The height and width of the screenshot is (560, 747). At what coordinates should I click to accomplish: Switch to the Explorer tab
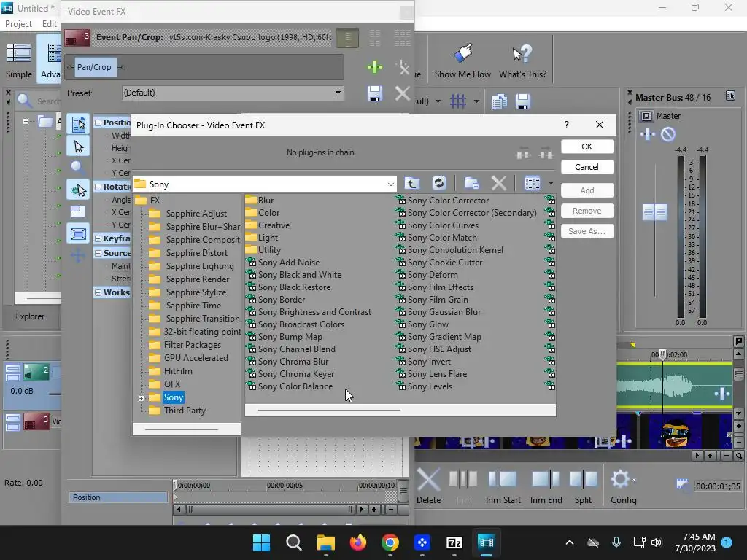(30, 316)
